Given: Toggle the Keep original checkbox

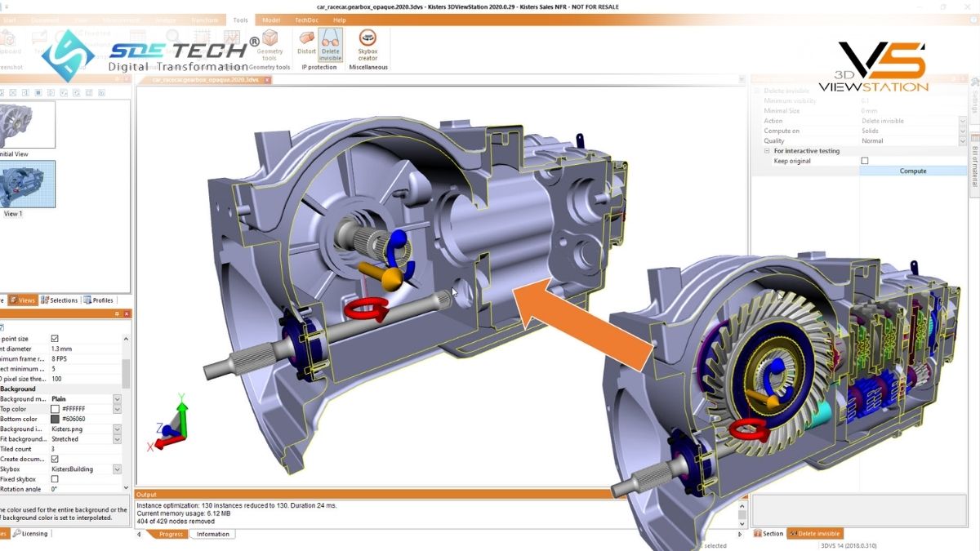Looking at the screenshot, I should tap(865, 161).
